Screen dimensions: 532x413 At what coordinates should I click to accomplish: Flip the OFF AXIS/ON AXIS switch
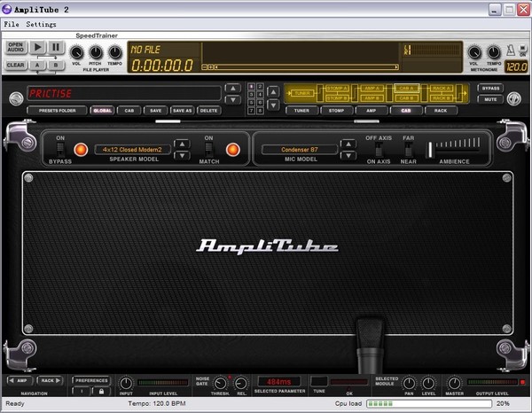pyautogui.click(x=379, y=149)
